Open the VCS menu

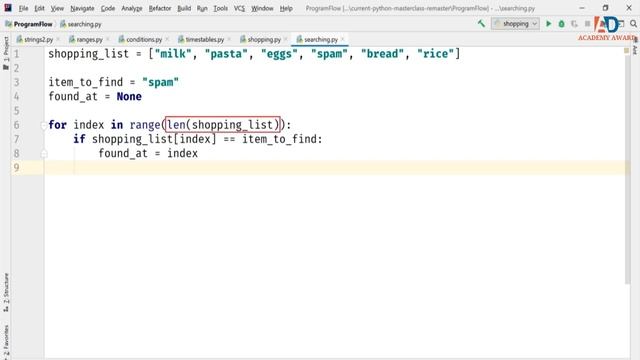click(239, 8)
